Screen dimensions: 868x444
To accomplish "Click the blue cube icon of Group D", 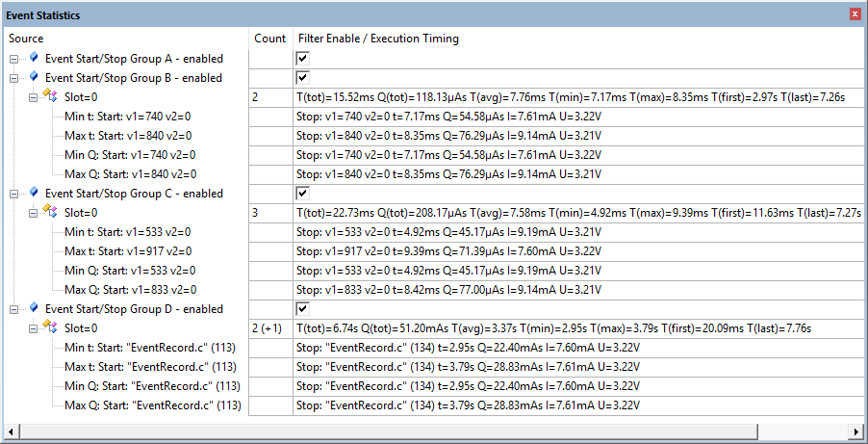I will (x=34, y=308).
